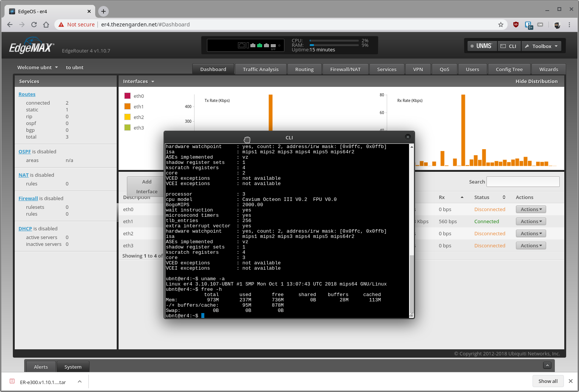Toggle eth0 legend color swatch

127,96
